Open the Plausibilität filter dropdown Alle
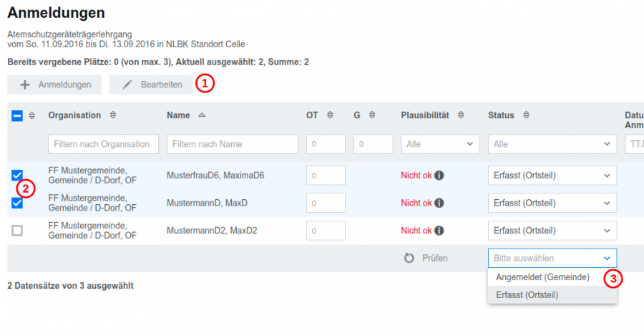Viewport: 644px width, 336px height. pos(440,144)
